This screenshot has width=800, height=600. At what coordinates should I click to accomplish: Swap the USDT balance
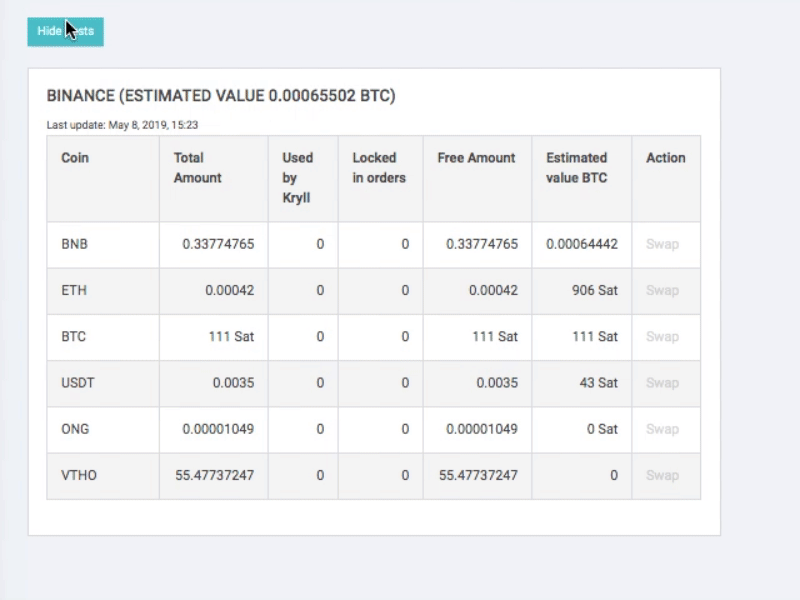[x=662, y=383]
